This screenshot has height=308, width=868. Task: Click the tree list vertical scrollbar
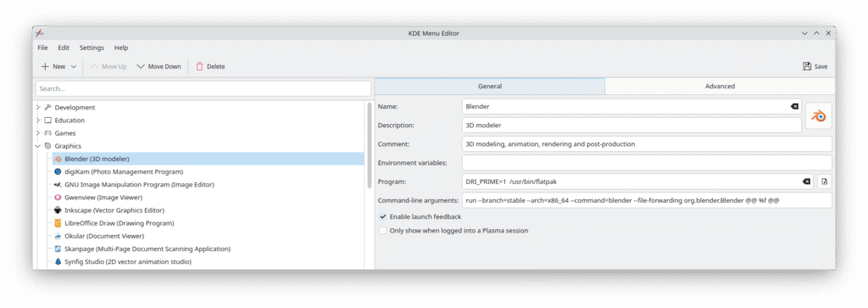370,145
